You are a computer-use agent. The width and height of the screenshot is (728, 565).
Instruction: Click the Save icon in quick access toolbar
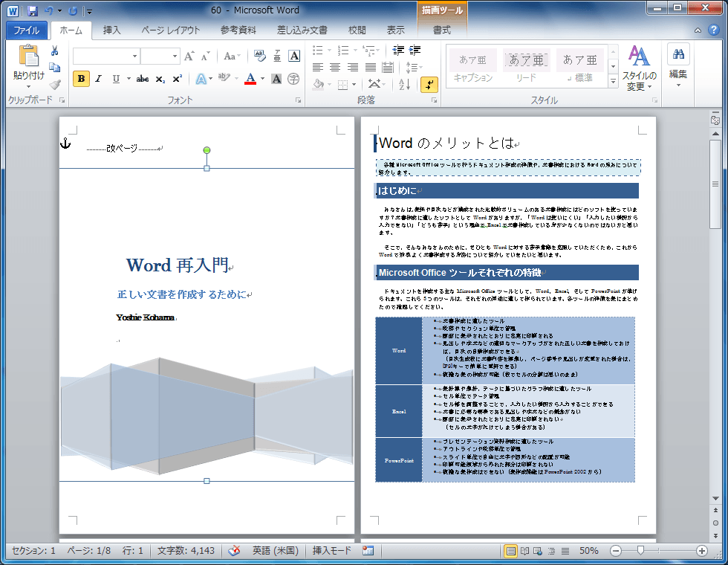pos(33,10)
